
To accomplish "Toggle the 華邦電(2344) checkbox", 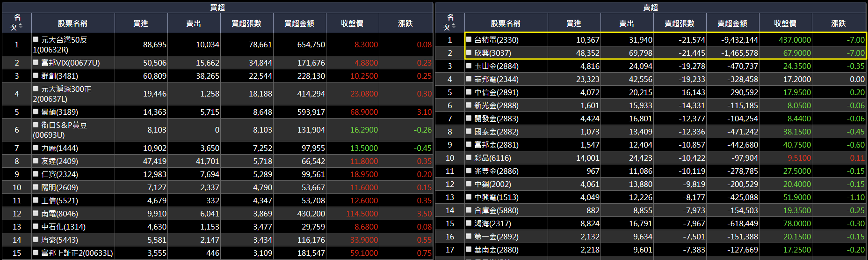I will coord(469,79).
